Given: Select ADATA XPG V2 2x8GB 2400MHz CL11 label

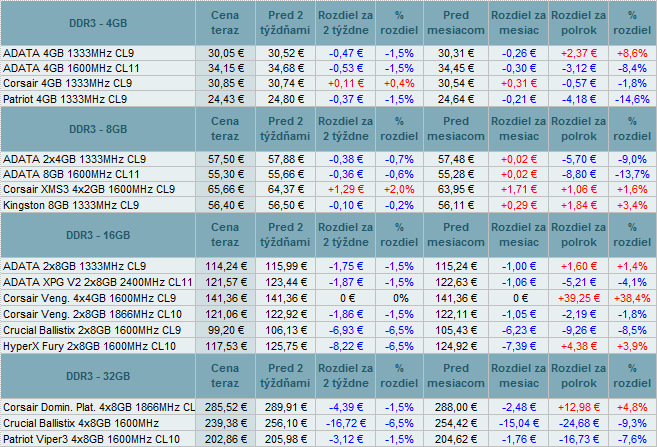Looking at the screenshot, I should (98, 282).
